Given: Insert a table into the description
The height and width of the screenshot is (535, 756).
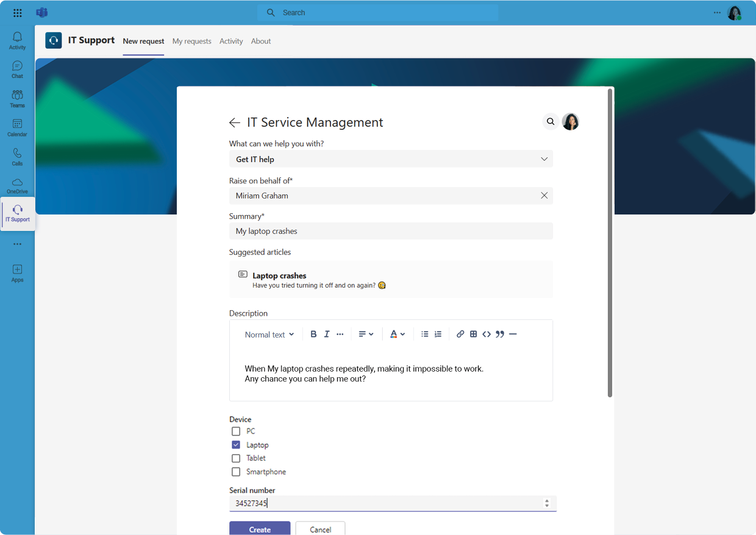Looking at the screenshot, I should (x=473, y=334).
